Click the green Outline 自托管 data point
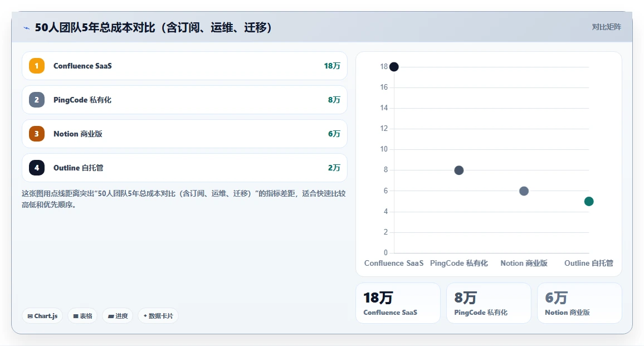644x346 pixels. coord(588,201)
